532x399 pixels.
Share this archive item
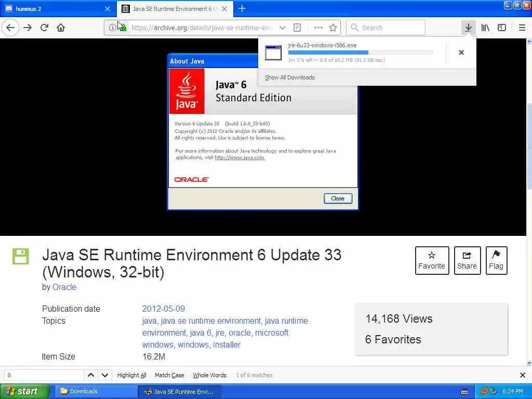(x=467, y=261)
